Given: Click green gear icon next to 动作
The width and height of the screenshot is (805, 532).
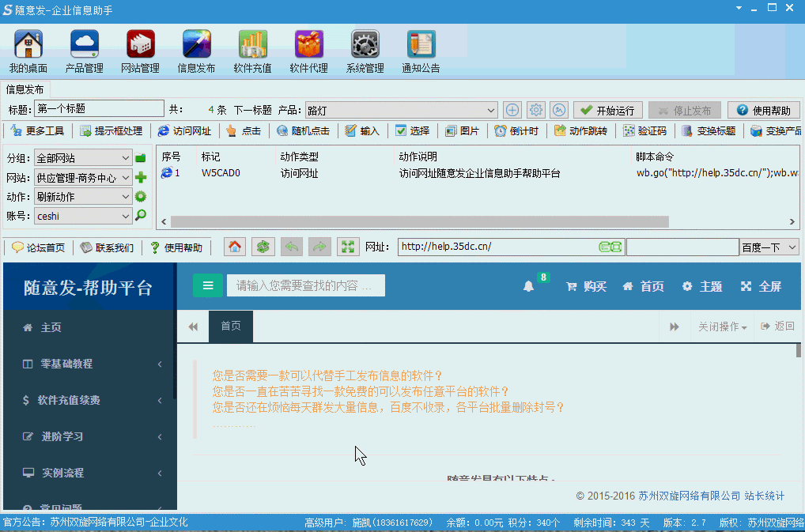Looking at the screenshot, I should 140,197.
